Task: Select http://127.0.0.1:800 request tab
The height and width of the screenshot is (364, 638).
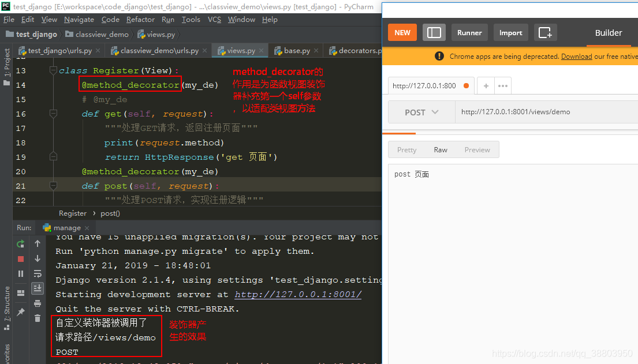Action: tap(431, 86)
